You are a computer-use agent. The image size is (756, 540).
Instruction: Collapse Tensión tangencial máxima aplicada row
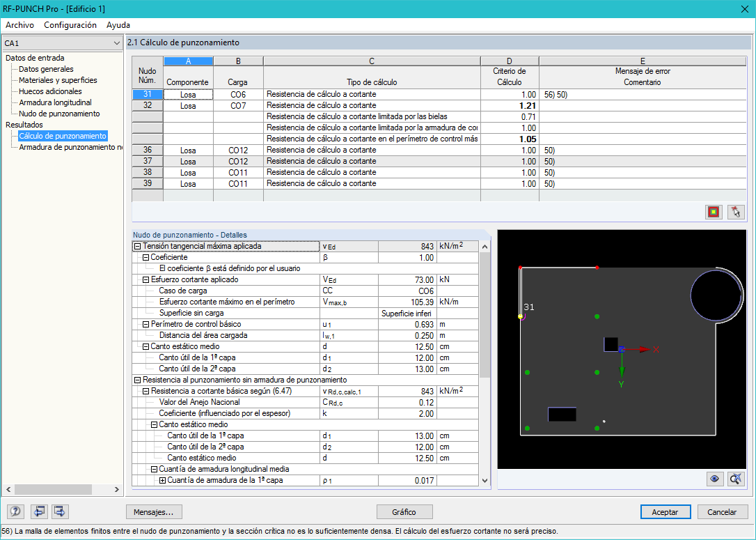coord(137,246)
